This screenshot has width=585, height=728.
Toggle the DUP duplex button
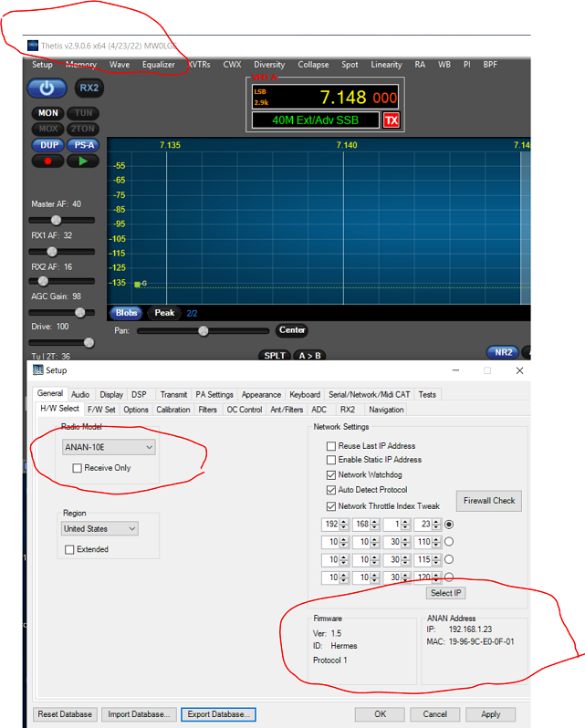(48, 145)
